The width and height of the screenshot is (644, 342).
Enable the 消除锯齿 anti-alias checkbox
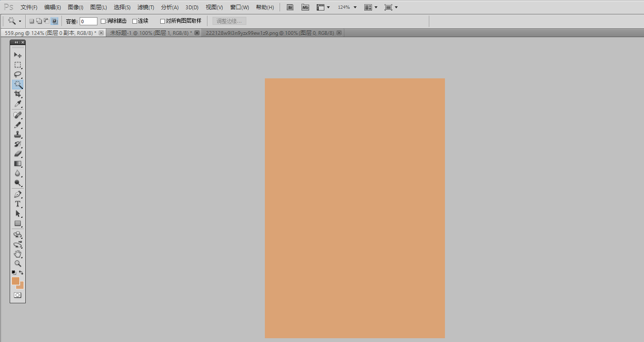103,21
